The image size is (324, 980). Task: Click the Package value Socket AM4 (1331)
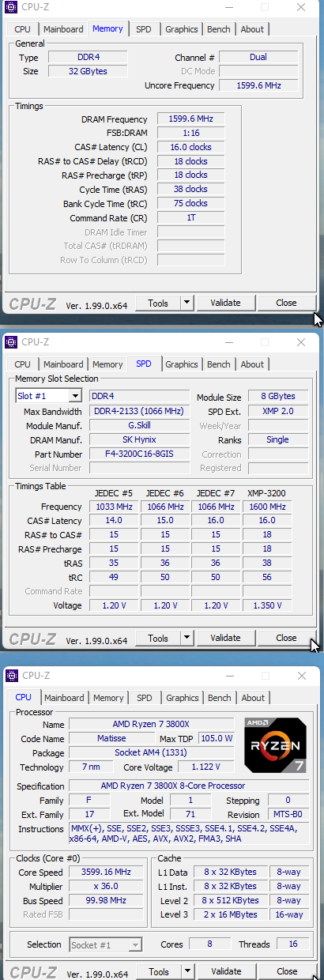point(152,752)
